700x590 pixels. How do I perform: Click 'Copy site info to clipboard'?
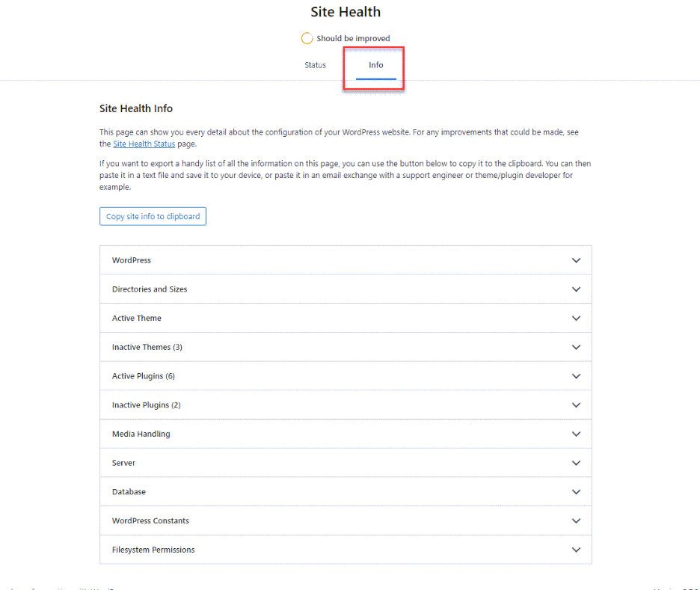pos(153,216)
